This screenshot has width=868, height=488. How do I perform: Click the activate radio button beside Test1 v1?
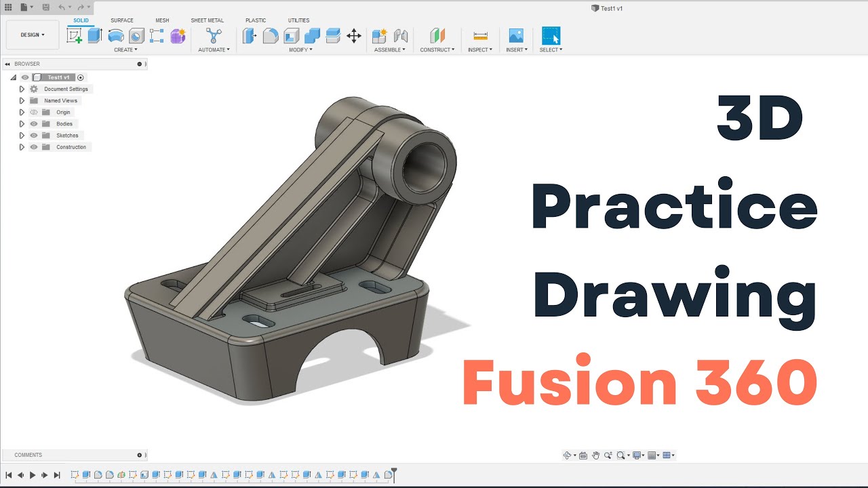click(81, 77)
